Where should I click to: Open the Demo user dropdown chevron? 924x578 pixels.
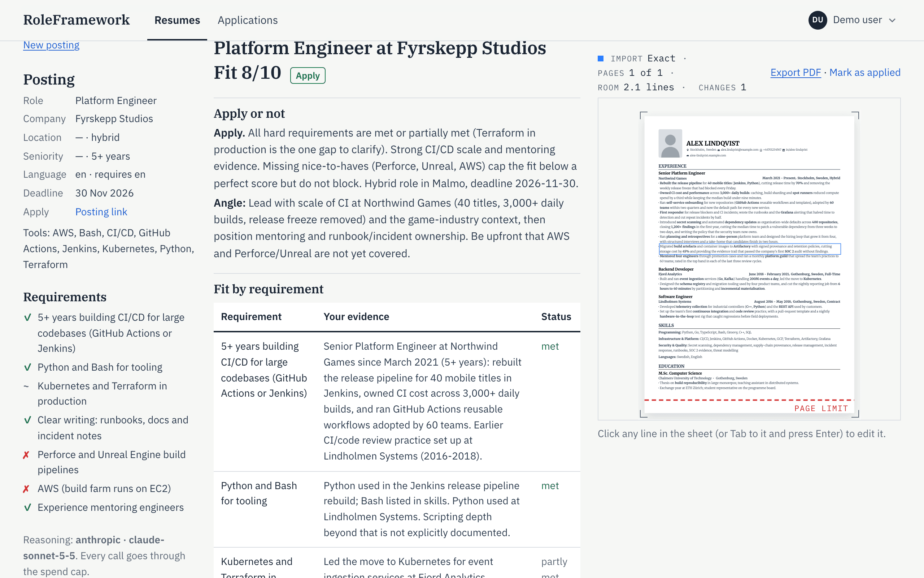click(x=892, y=20)
